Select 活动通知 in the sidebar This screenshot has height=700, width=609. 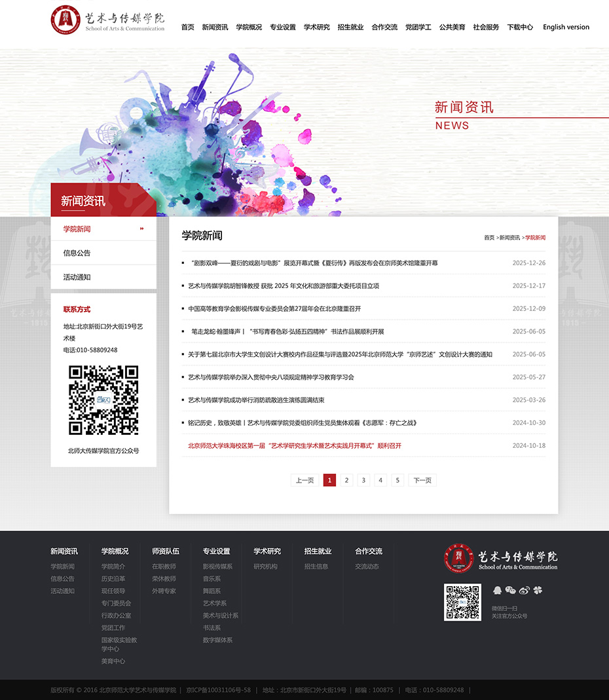point(77,277)
